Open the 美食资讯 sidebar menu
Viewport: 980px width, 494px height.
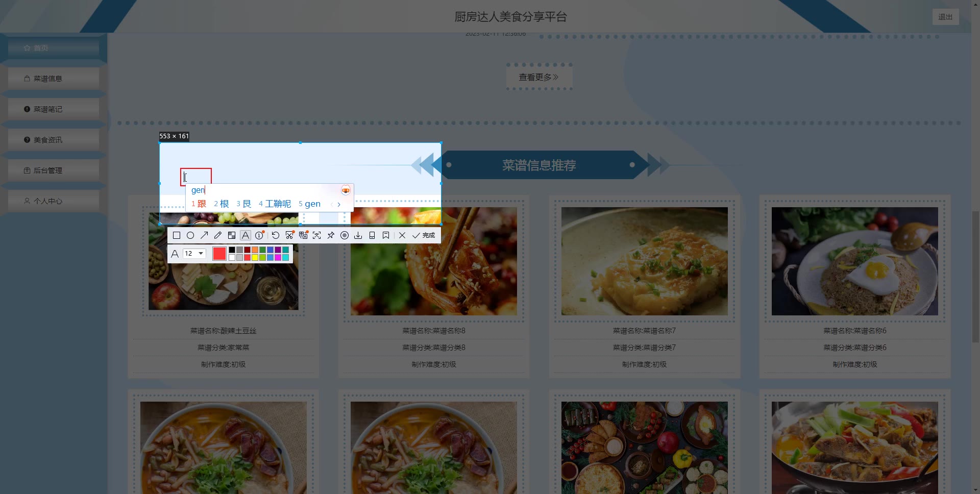tap(54, 140)
